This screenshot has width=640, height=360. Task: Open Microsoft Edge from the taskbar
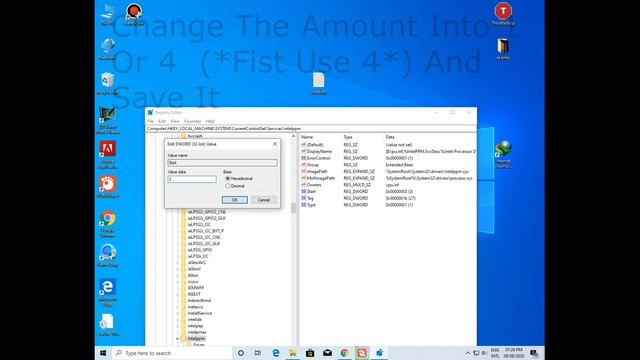coord(276,353)
